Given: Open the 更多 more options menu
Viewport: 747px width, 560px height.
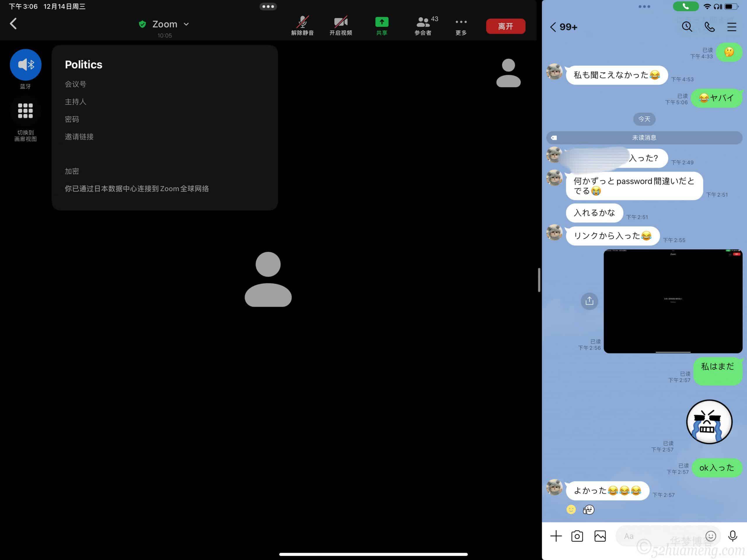Looking at the screenshot, I should 461,25.
